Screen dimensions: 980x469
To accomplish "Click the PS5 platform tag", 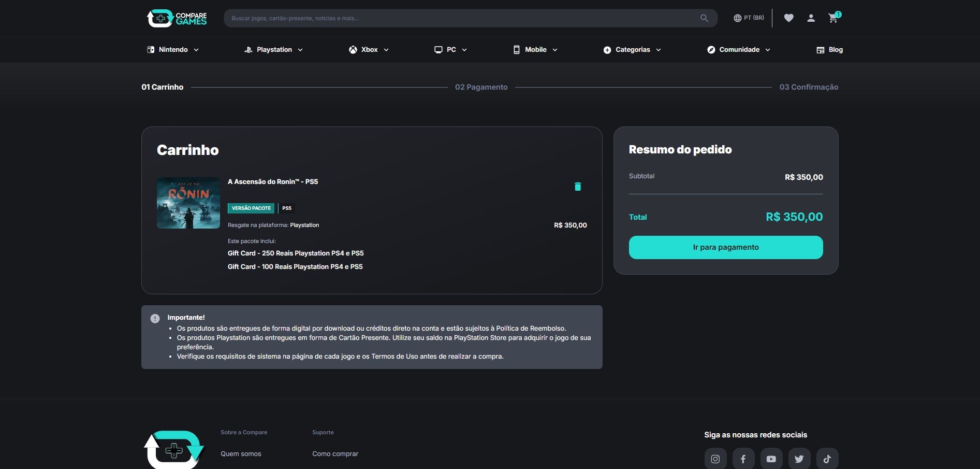I will click(287, 208).
